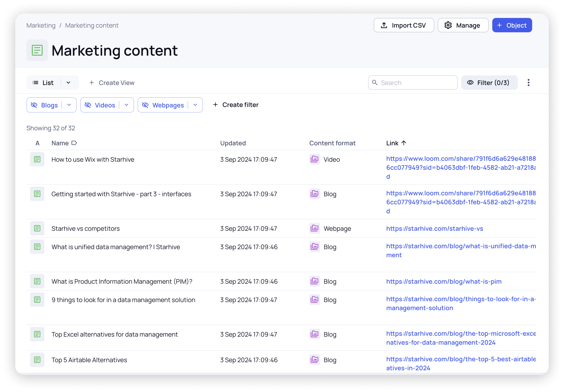The width and height of the screenshot is (564, 392).
Task: Open the Webpages filter dropdown arrow
Action: [x=195, y=105]
